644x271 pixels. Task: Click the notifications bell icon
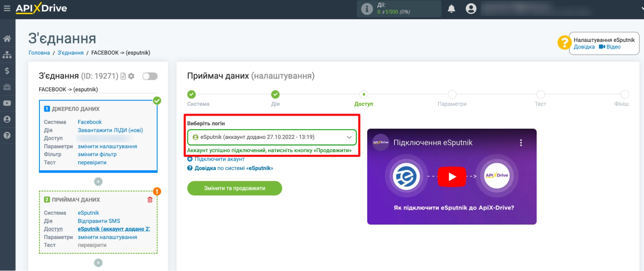pyautogui.click(x=451, y=9)
